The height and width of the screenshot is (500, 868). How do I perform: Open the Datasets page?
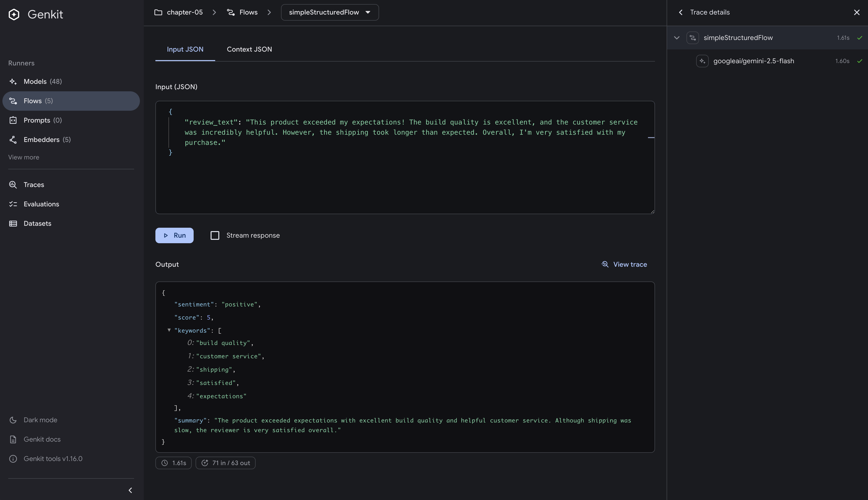pos(71,224)
